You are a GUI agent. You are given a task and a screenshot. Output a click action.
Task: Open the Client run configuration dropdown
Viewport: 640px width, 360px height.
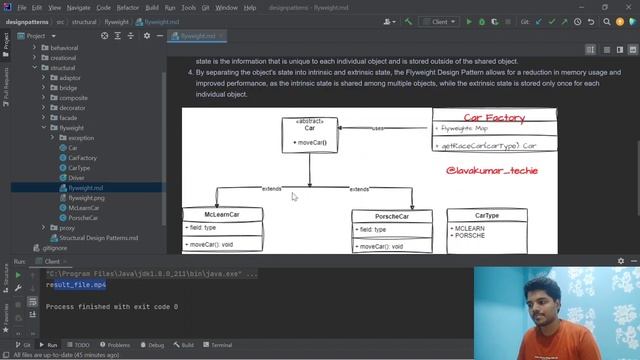439,22
